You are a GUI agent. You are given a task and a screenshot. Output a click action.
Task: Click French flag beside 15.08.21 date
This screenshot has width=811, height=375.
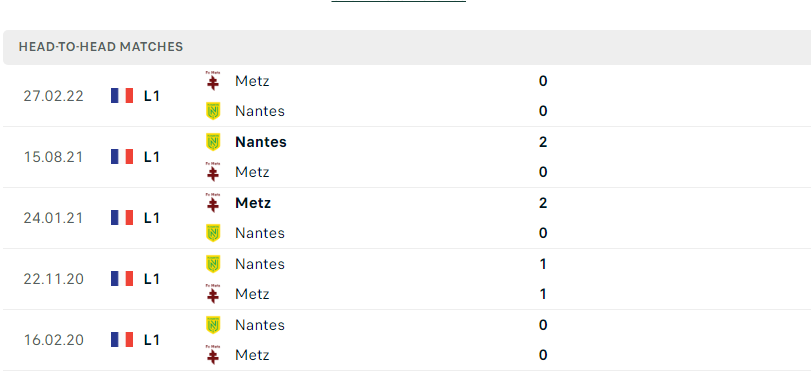[122, 157]
